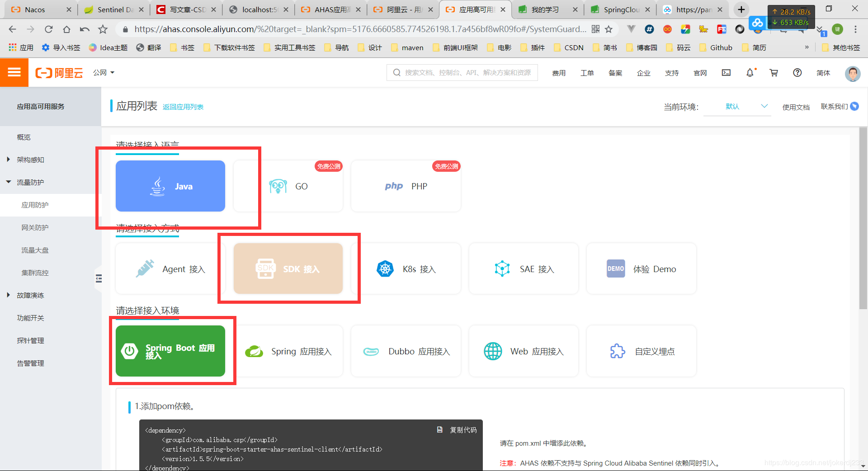Open the notification bell

tap(750, 73)
